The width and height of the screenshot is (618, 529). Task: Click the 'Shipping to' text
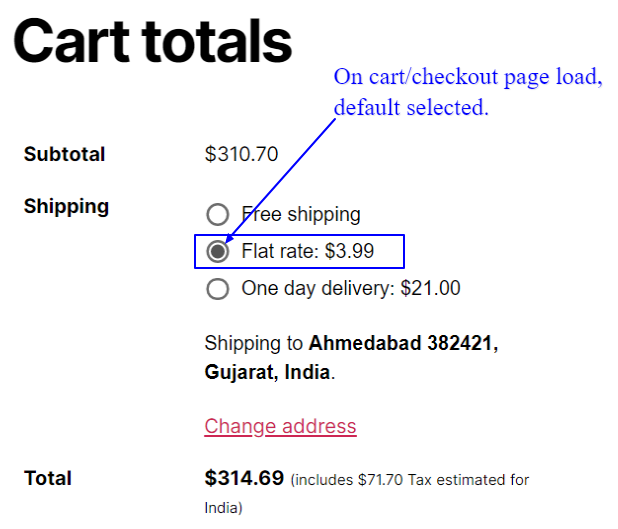point(253,343)
